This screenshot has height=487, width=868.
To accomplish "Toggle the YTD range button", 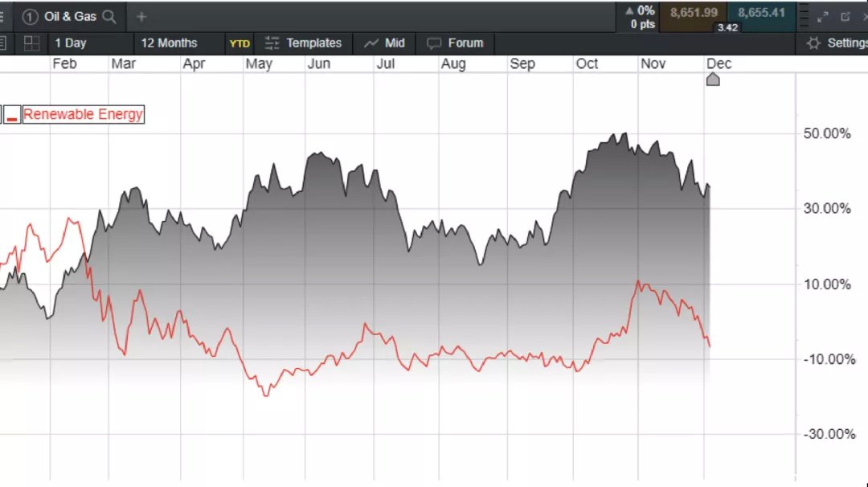I will pos(240,43).
